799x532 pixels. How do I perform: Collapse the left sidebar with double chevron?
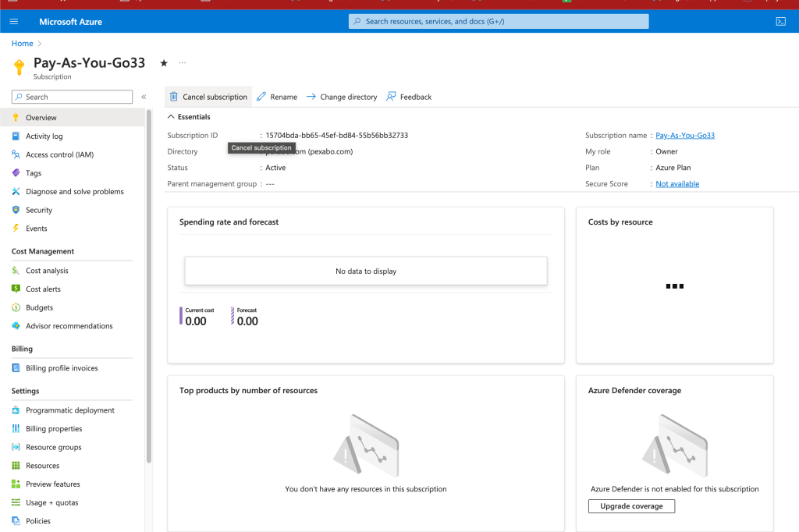144,97
